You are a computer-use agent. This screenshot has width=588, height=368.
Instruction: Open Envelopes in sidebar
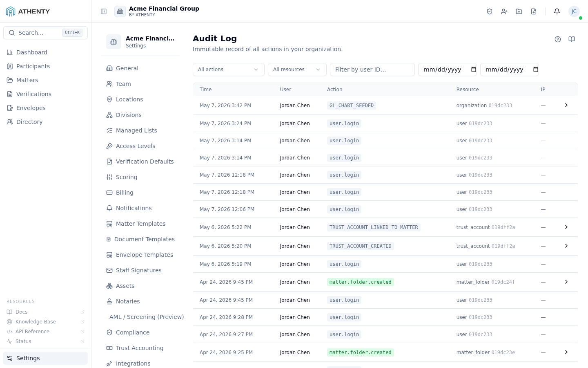pyautogui.click(x=45, y=108)
